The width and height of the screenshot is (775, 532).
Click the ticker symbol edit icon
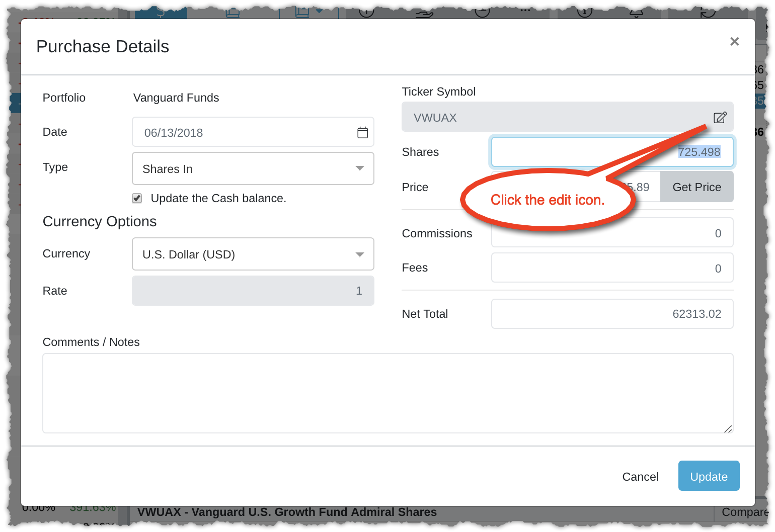pyautogui.click(x=720, y=118)
